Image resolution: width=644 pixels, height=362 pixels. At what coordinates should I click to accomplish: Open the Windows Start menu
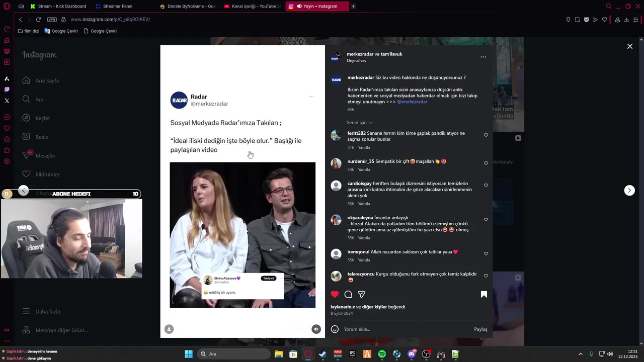coord(189,354)
